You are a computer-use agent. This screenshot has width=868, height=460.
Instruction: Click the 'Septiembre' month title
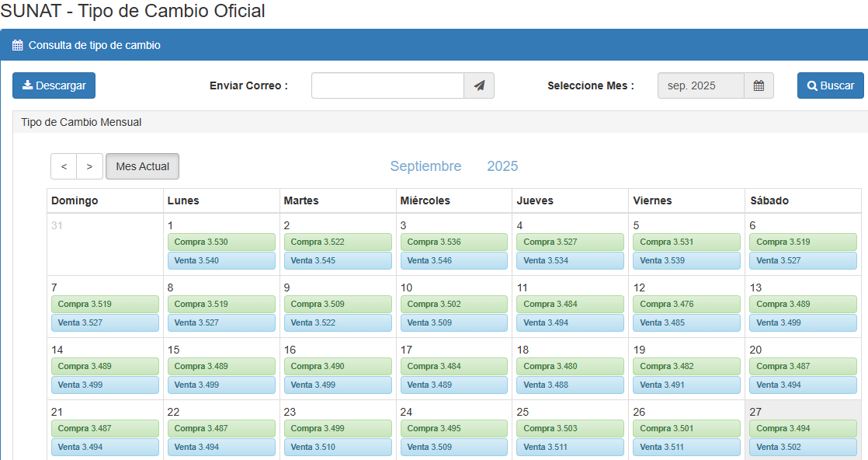click(x=425, y=166)
